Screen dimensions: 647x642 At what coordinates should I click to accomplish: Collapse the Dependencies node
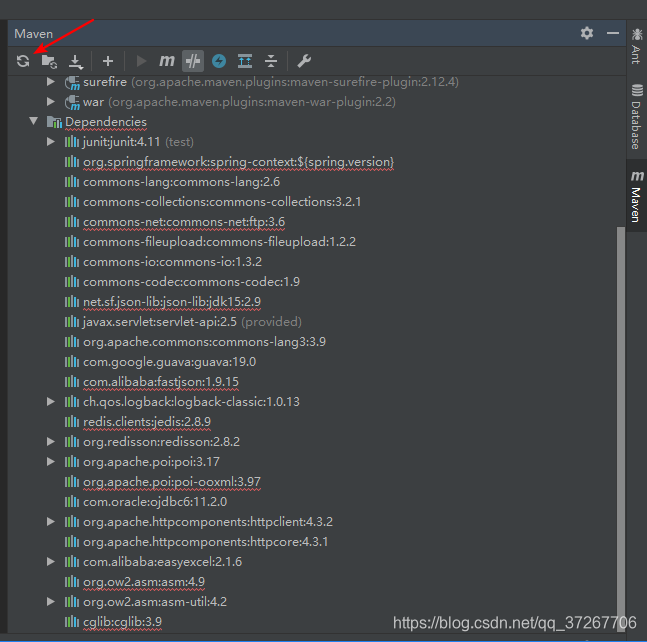[x=33, y=121]
